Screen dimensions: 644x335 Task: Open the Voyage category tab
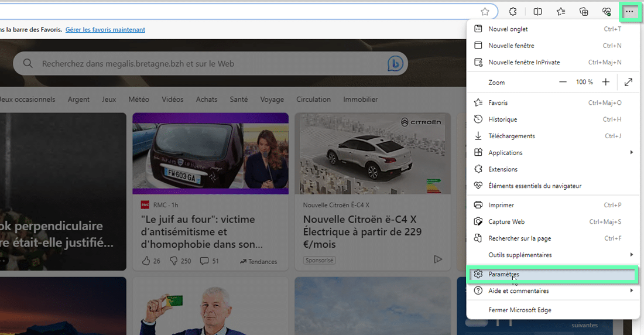point(272,100)
